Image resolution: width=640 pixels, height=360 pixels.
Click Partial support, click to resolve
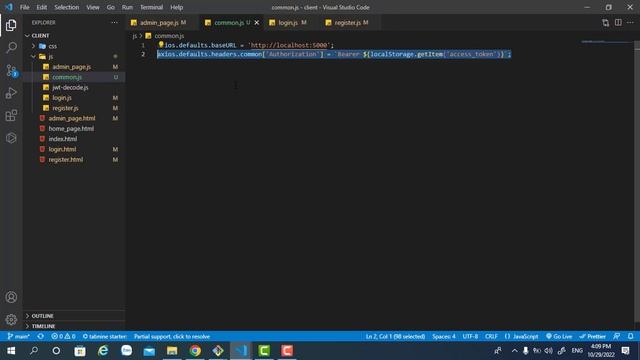click(x=172, y=336)
